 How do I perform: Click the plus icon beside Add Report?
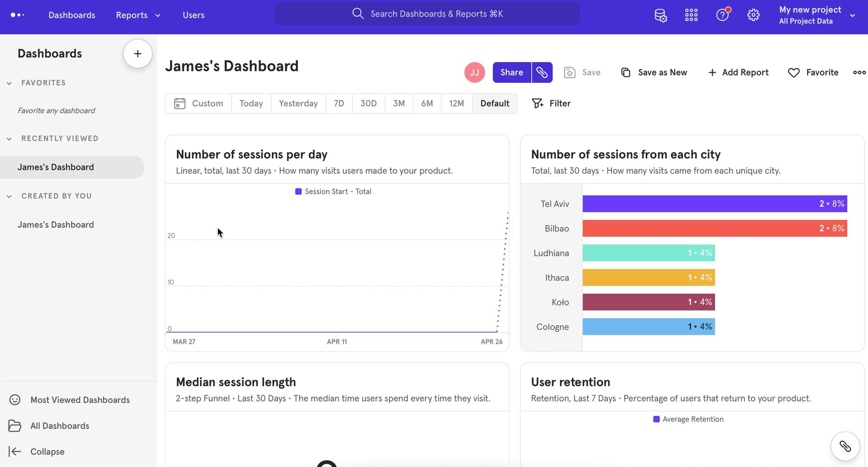pos(712,72)
